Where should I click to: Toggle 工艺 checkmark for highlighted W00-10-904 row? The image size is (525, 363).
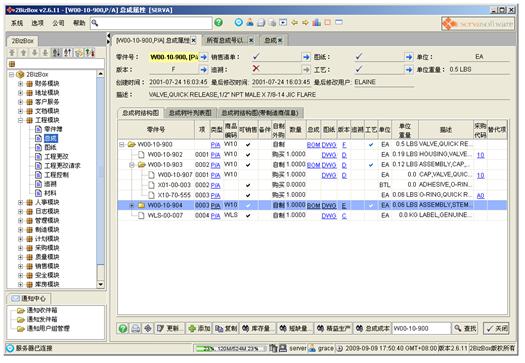(371, 205)
